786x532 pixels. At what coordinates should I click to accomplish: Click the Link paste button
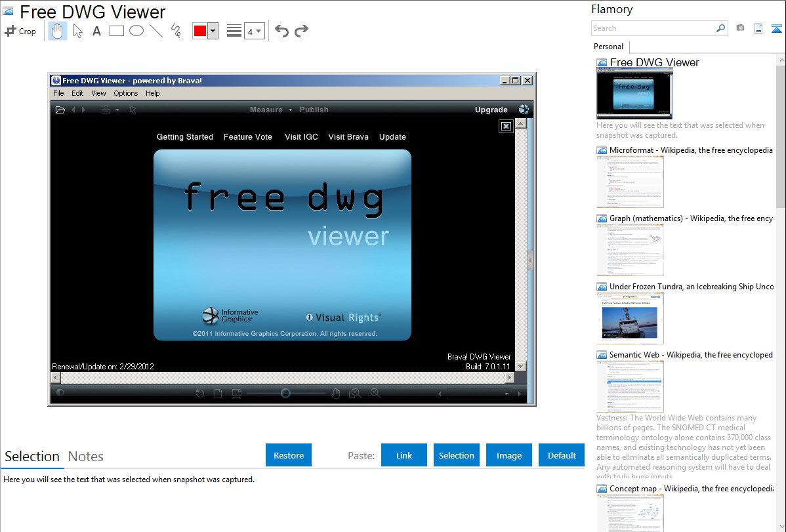coord(404,455)
